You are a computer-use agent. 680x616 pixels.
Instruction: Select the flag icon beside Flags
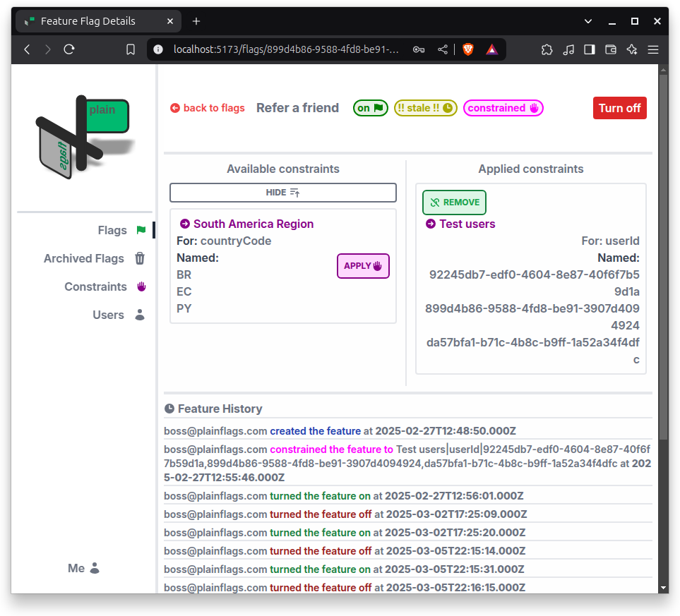(141, 229)
